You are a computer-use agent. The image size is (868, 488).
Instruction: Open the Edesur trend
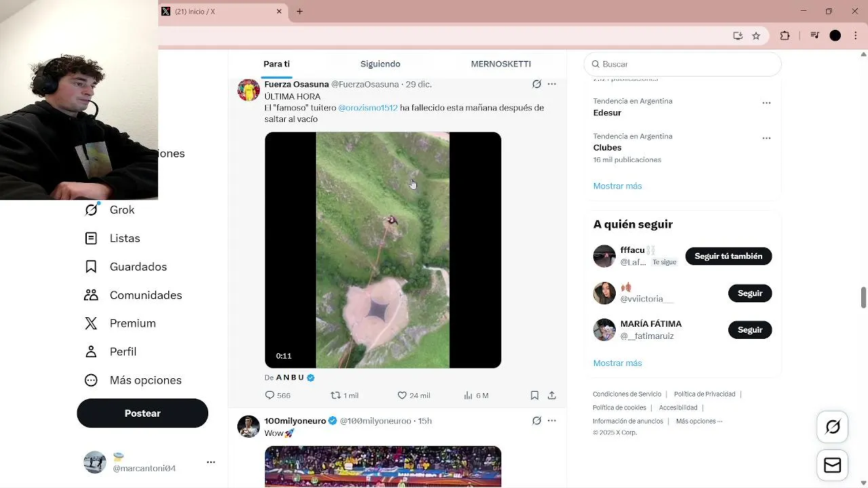(x=607, y=113)
